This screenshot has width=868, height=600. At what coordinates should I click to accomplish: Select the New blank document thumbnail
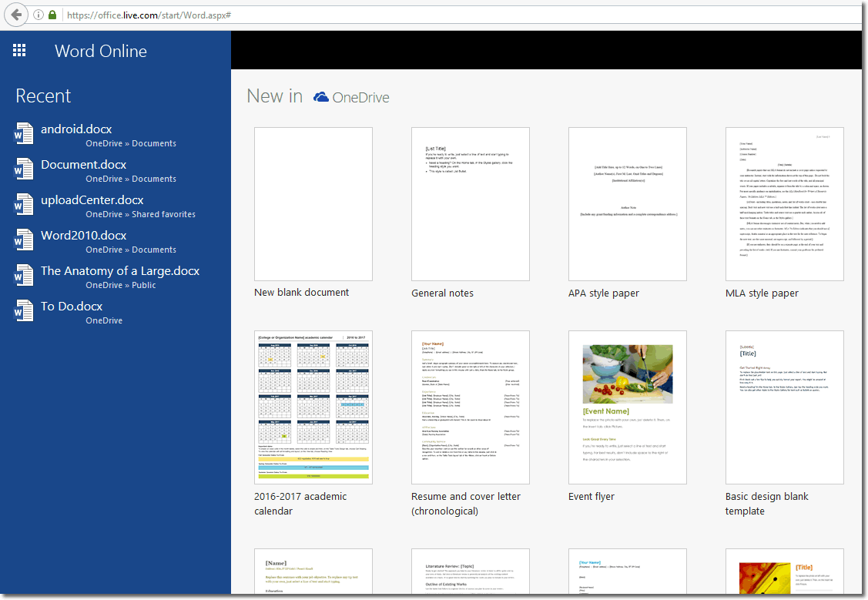pos(313,204)
